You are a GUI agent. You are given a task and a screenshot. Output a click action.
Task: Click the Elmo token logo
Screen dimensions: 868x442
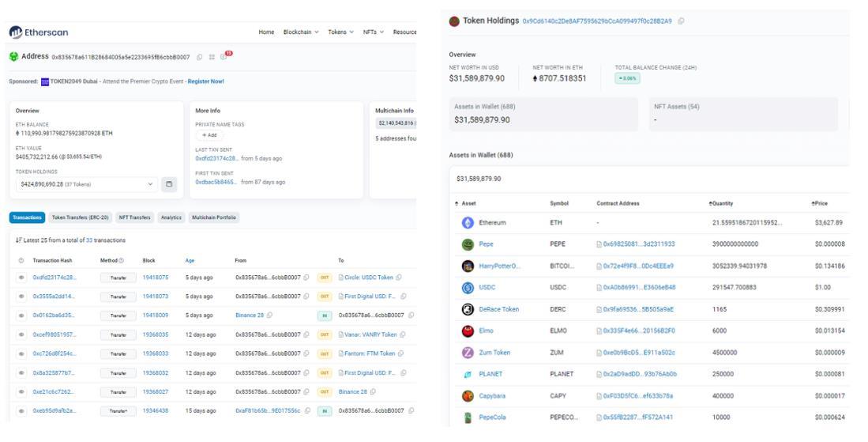click(x=468, y=331)
